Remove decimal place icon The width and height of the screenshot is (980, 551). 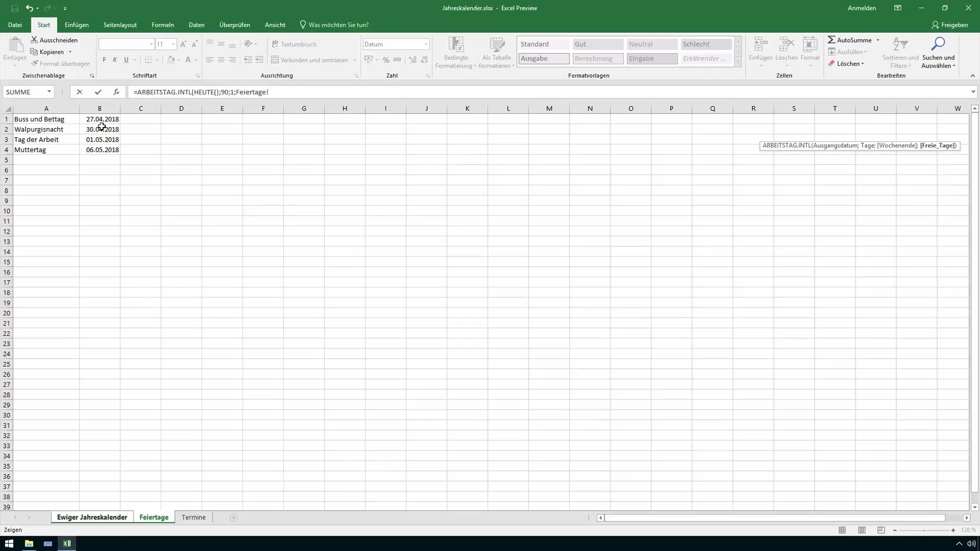click(424, 60)
